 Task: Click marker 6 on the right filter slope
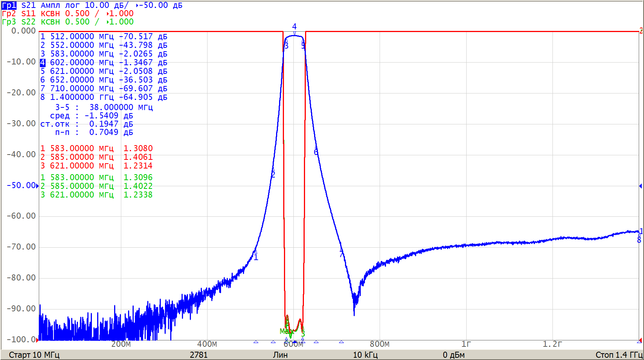316,152
